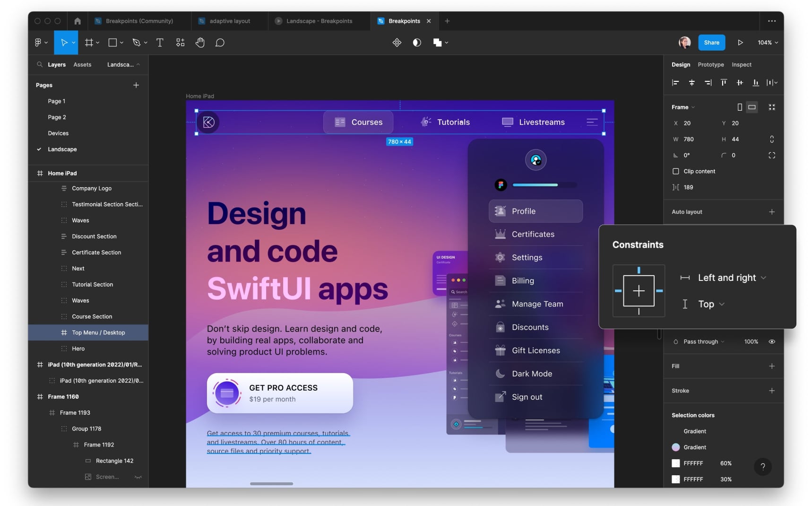
Task: Add Auto layout to the frame
Action: (772, 212)
